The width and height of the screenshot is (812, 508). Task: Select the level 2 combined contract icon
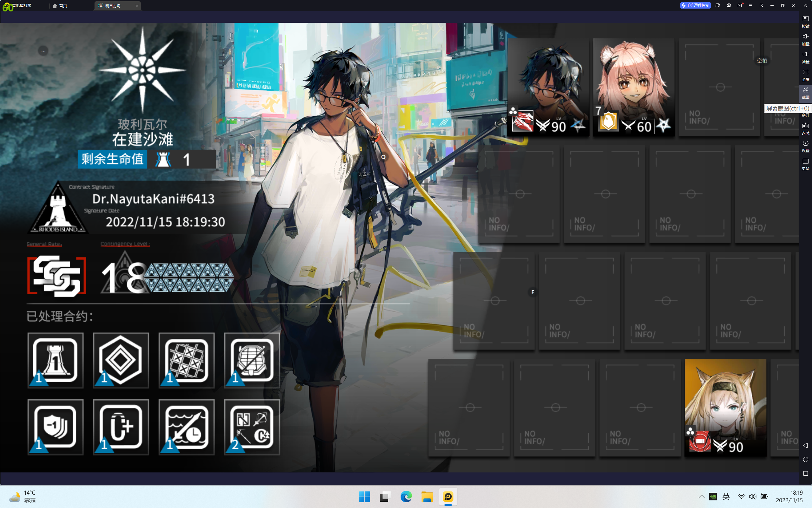tap(252, 427)
